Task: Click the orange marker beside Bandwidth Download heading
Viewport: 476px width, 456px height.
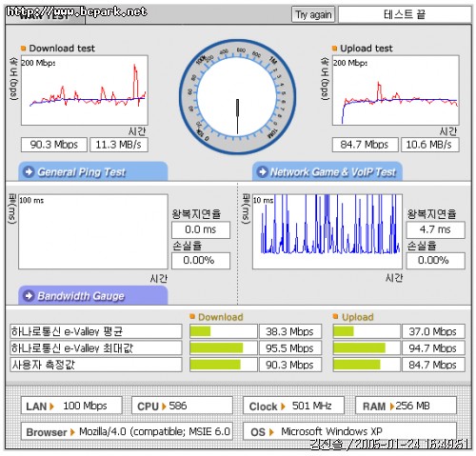Action: coord(192,316)
